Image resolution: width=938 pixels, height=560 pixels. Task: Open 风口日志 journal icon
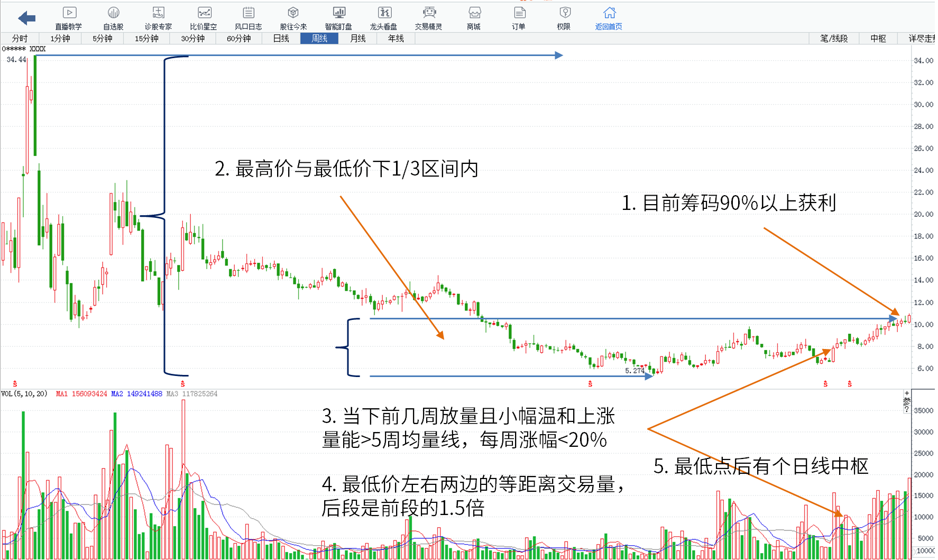click(248, 18)
